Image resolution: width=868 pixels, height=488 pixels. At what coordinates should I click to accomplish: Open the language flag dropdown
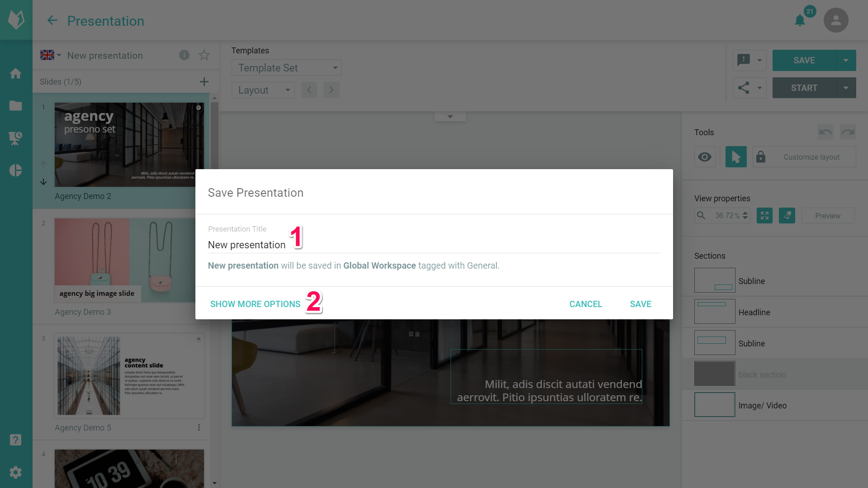[x=50, y=55]
